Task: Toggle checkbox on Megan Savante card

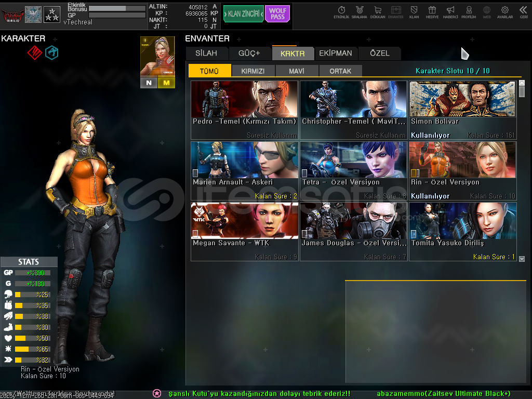Action: pyautogui.click(x=195, y=234)
